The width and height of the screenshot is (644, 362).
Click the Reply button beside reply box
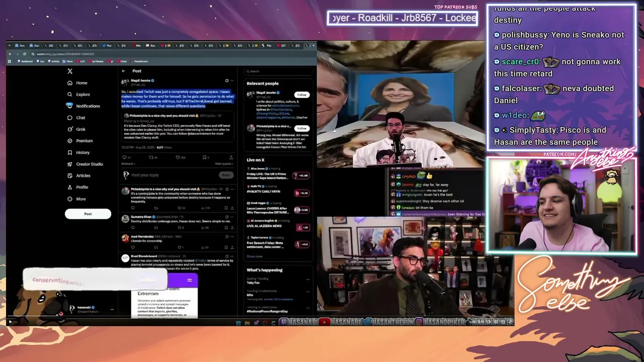[x=226, y=175]
